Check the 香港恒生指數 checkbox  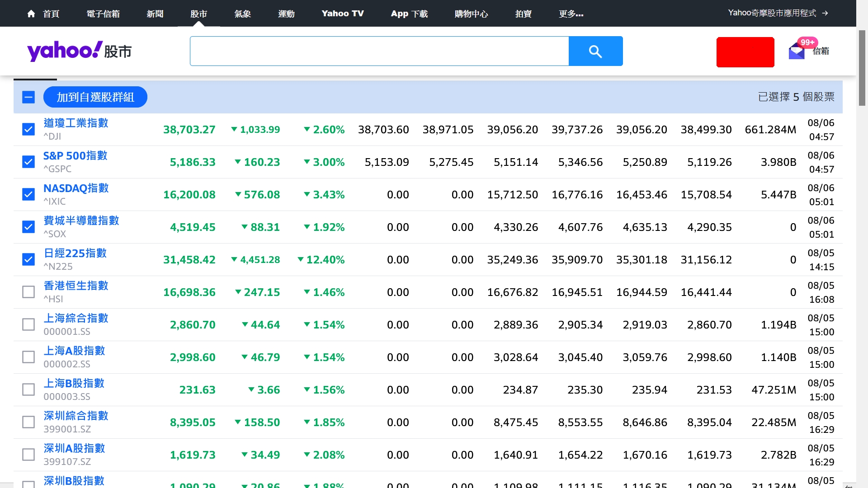(28, 292)
